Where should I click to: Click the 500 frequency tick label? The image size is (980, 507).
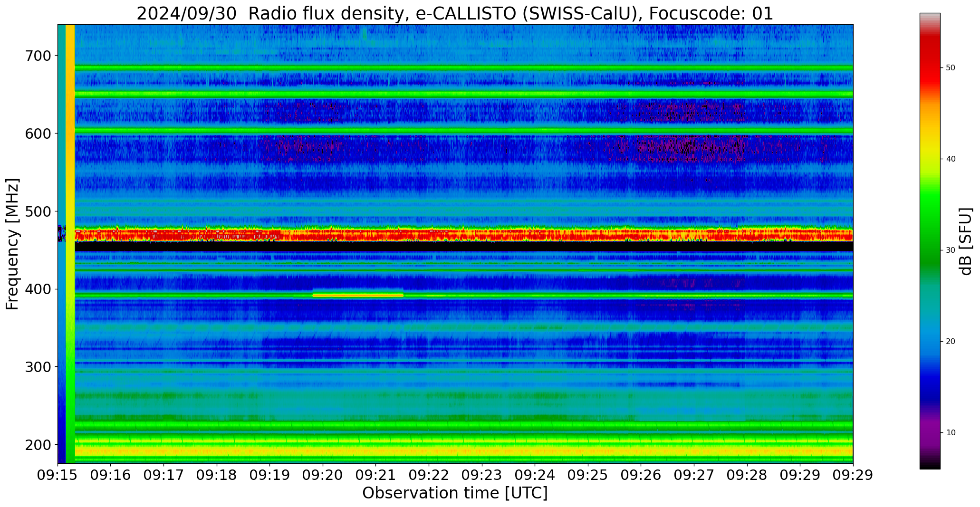[38, 211]
